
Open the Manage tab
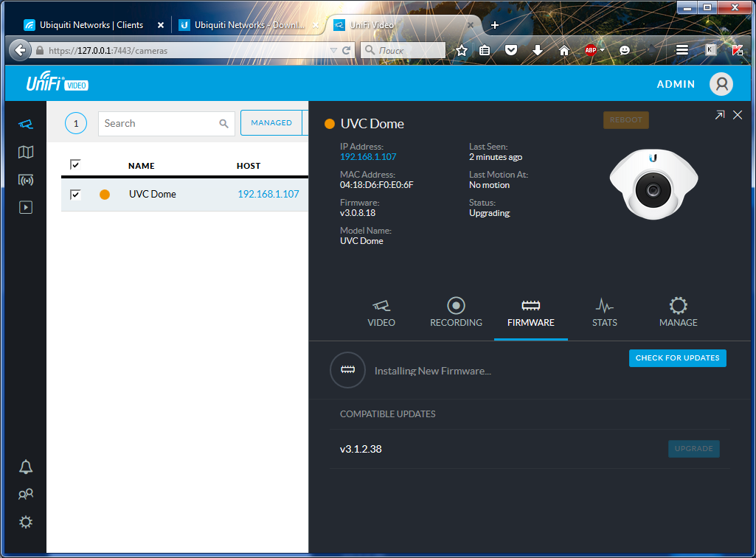[678, 313]
